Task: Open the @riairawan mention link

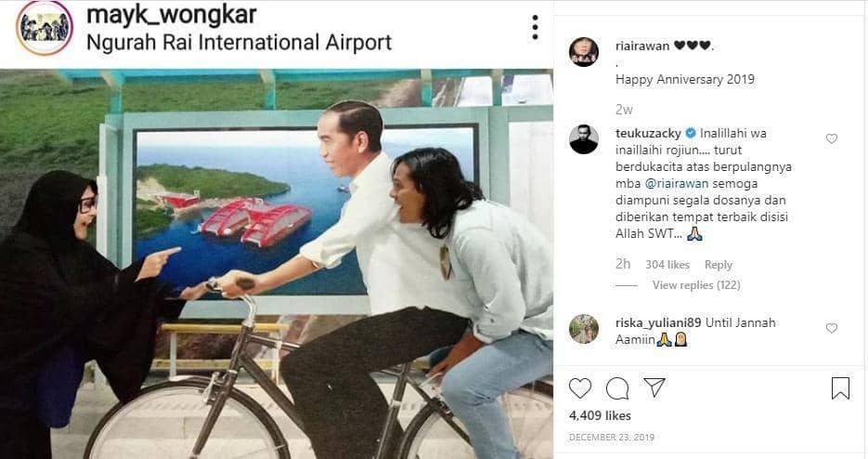Action: pos(677,183)
